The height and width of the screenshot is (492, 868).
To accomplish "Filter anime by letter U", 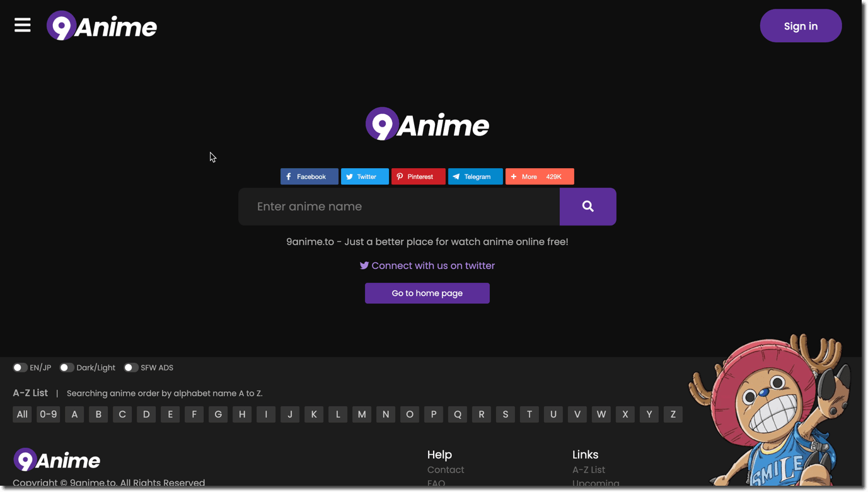I will (x=553, y=415).
